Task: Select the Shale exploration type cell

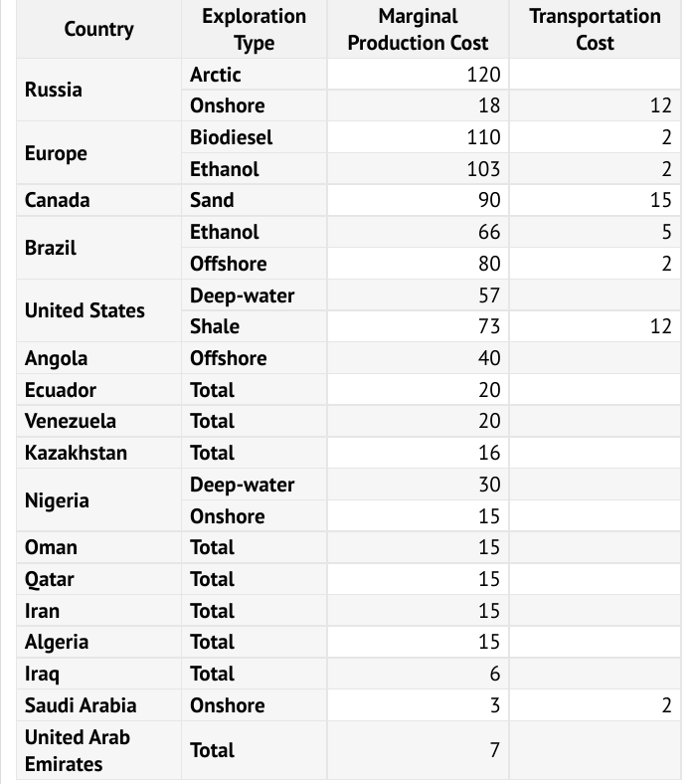Action: pos(215,326)
